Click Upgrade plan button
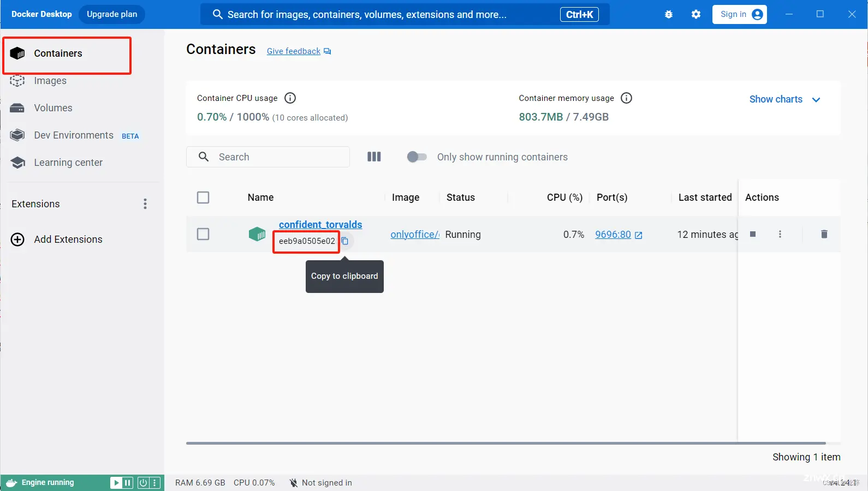Viewport: 868px width, 491px height. point(112,14)
